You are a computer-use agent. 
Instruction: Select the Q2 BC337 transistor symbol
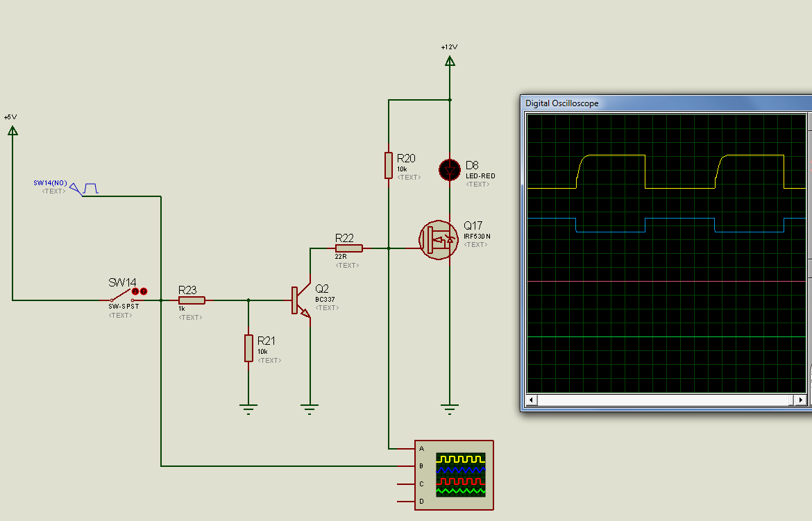pyautogui.click(x=301, y=300)
